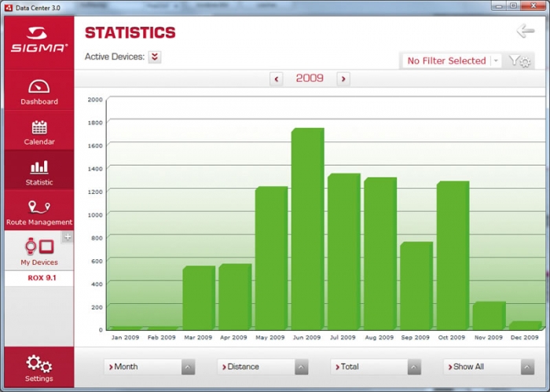Open the Total aggregation dropdown
The width and height of the screenshot is (550, 392).
coord(376,367)
